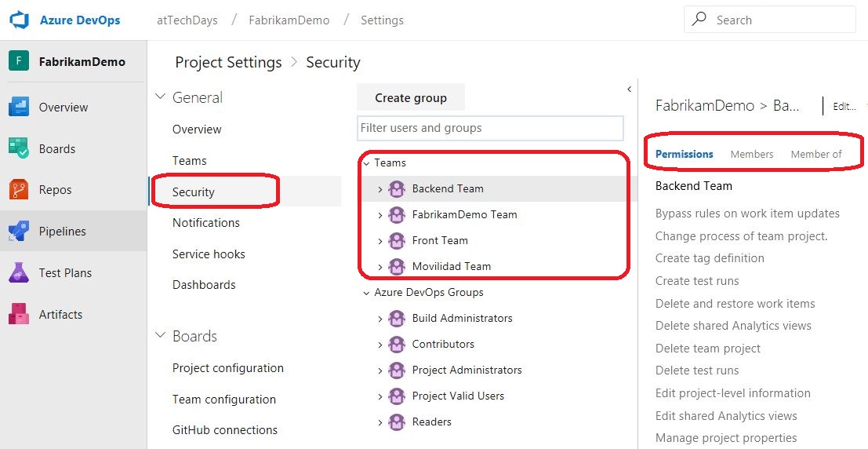Collapse the General settings section
The image size is (868, 449).
(x=161, y=97)
